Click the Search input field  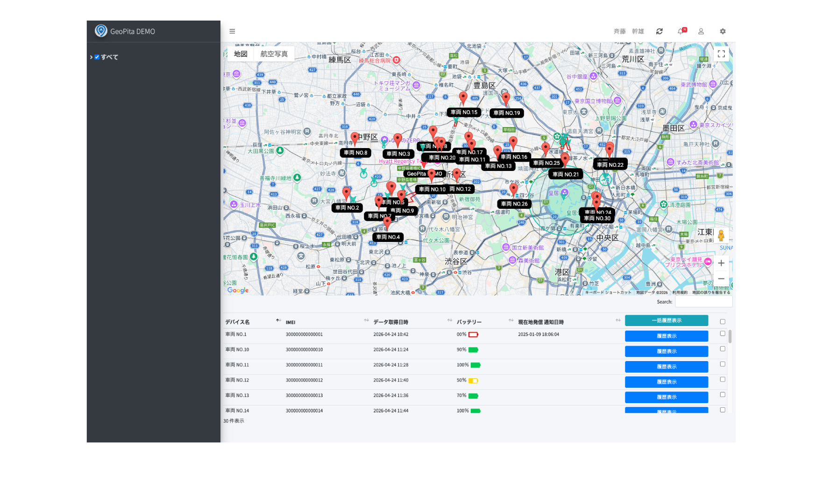click(703, 302)
